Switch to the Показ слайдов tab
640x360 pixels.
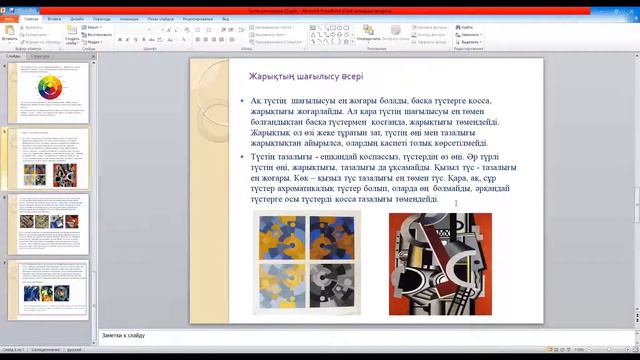[160, 19]
